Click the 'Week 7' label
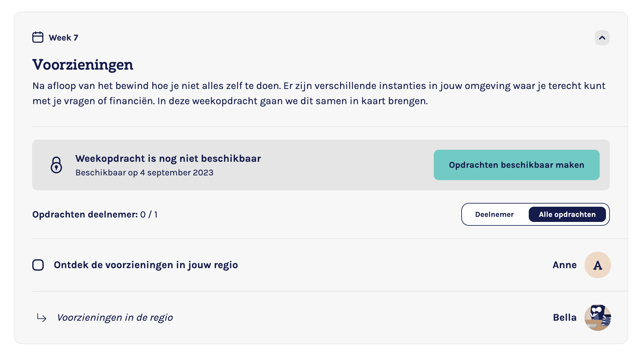The height and width of the screenshot is (359, 644). click(x=63, y=38)
